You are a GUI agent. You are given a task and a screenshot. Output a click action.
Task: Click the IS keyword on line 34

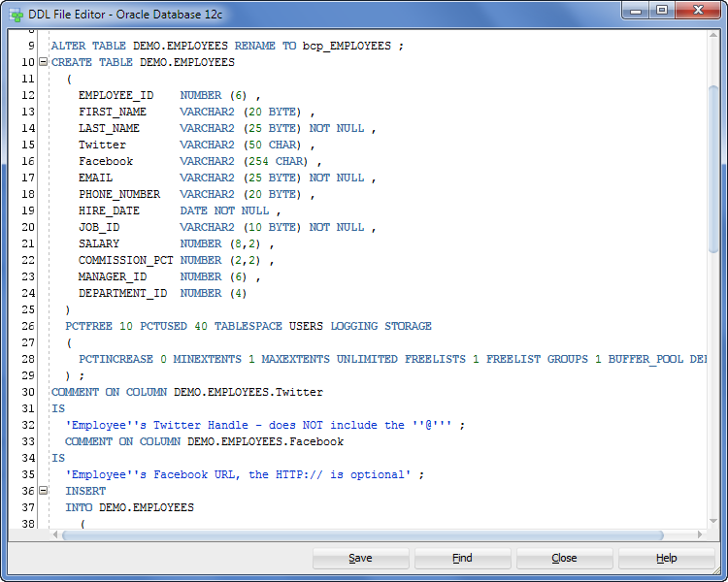click(x=58, y=458)
